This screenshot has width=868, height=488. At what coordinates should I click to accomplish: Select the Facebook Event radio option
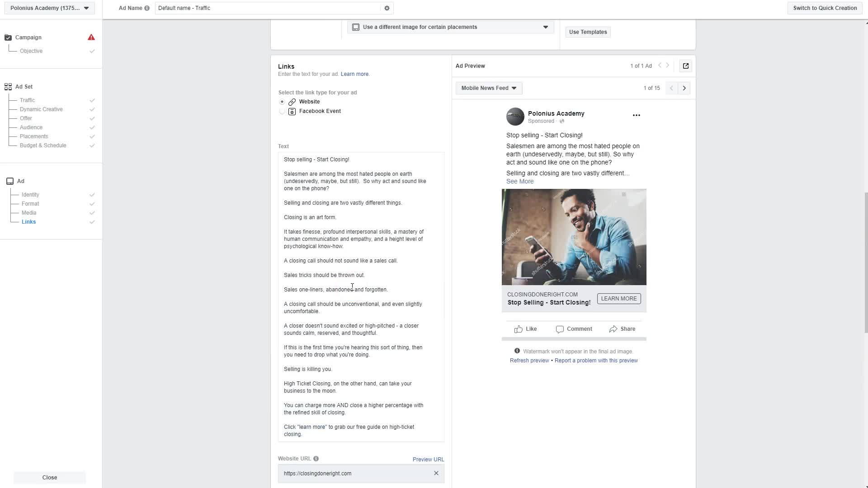coord(282,111)
